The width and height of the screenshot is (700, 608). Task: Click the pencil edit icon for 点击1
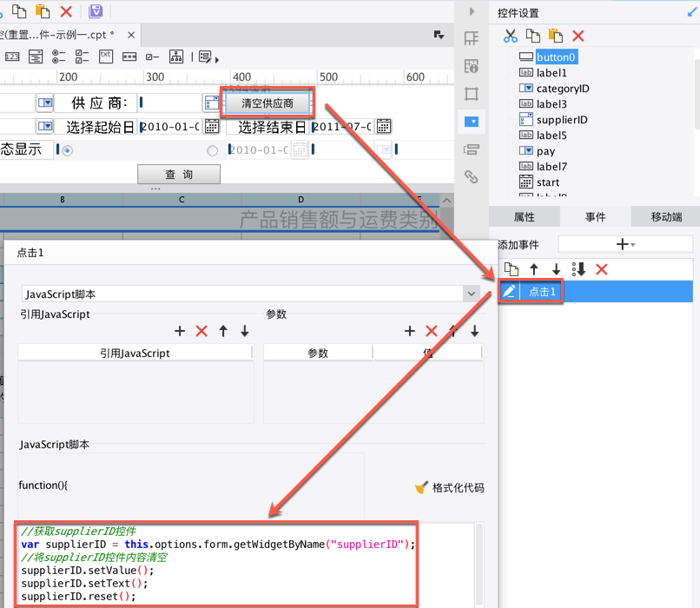(510, 292)
